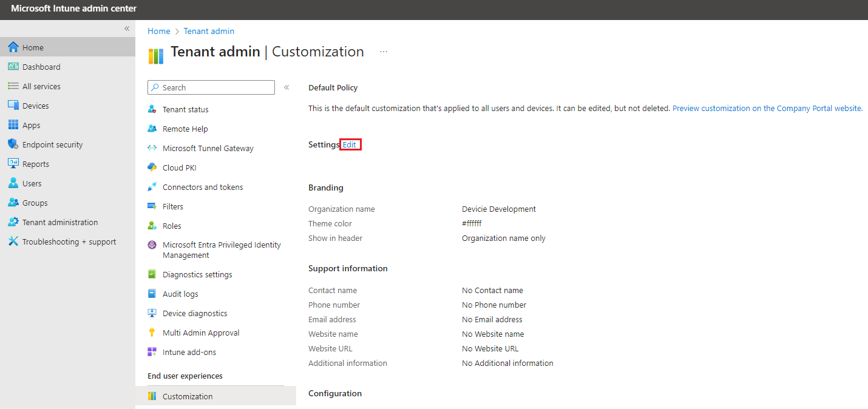
Task: Collapse the Tenant admin menu pane
Action: pyautogui.click(x=287, y=87)
